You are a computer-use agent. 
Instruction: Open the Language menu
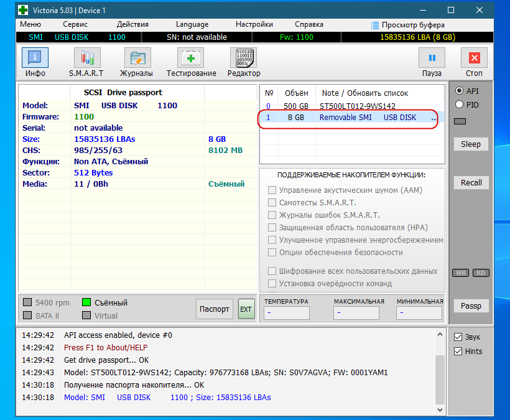tap(192, 24)
